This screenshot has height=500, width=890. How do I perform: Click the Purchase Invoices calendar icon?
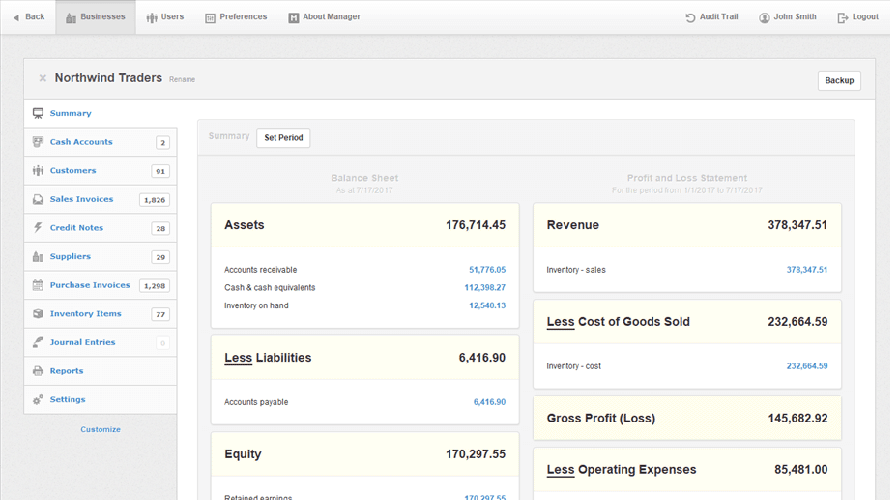(38, 285)
